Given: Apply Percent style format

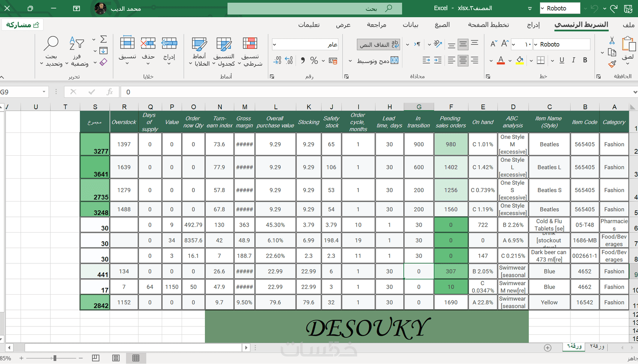Looking at the screenshot, I should (x=314, y=60).
